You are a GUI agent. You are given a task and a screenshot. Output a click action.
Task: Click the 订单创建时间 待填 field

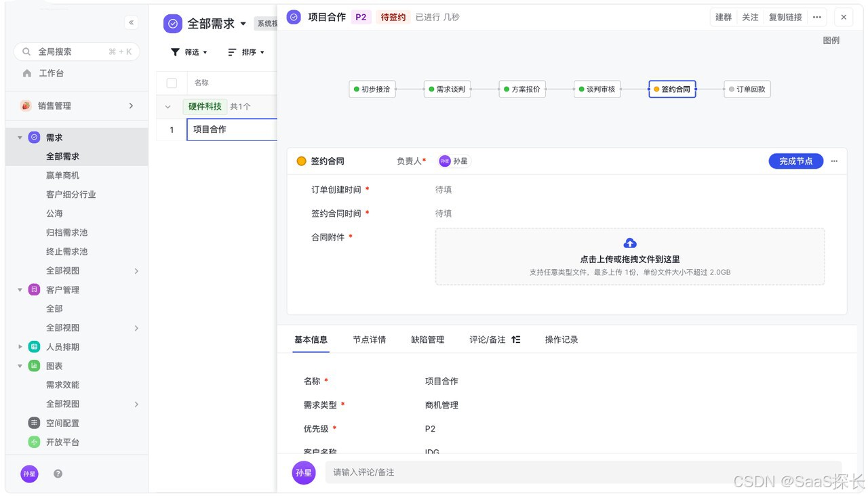443,190
